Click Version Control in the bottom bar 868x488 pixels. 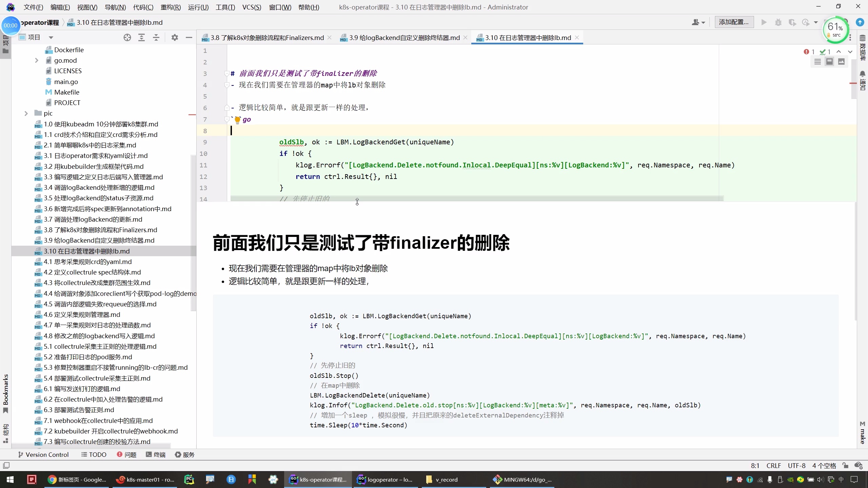tap(43, 454)
